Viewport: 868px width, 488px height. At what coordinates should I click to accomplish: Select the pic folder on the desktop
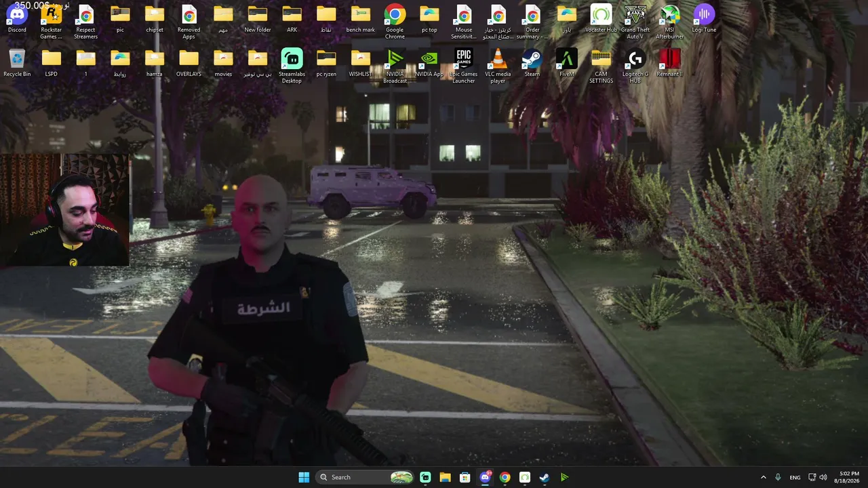coord(120,19)
